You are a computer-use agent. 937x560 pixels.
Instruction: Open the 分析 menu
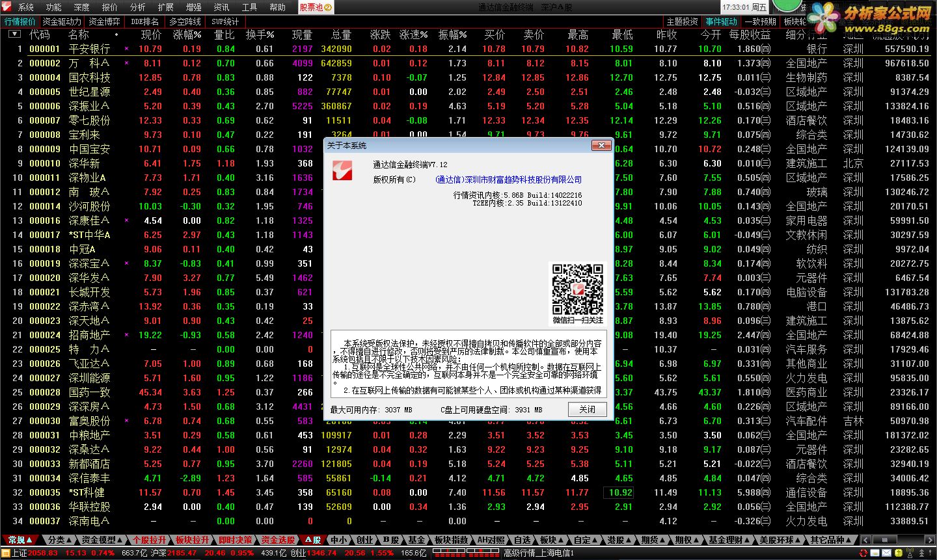pyautogui.click(x=138, y=7)
